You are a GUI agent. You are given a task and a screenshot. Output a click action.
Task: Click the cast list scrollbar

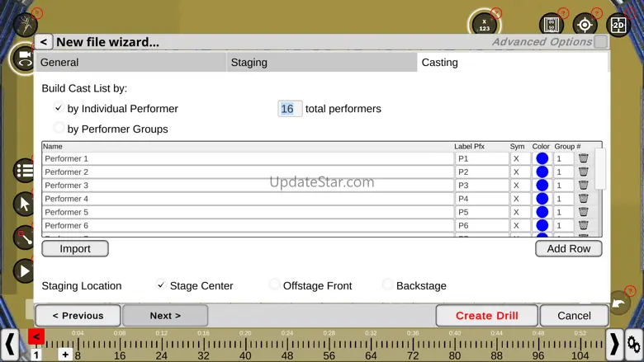(599, 169)
